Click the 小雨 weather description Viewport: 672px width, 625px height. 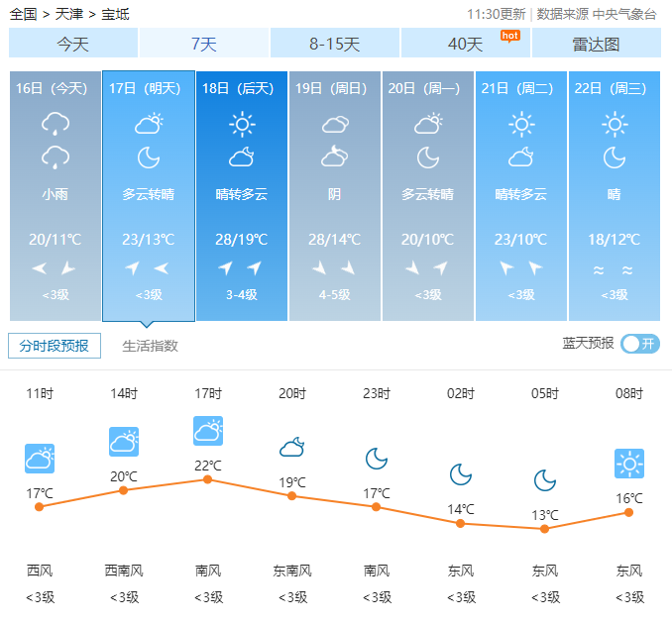click(56, 194)
